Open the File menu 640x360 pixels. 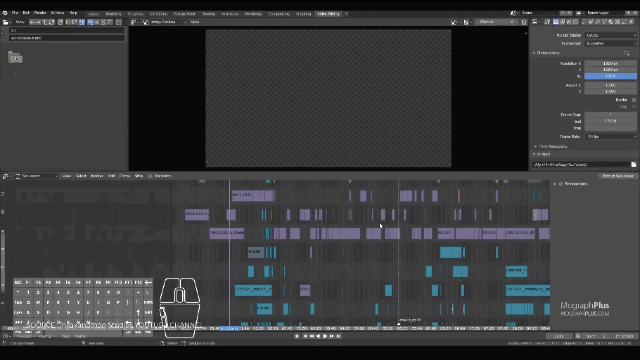point(15,13)
